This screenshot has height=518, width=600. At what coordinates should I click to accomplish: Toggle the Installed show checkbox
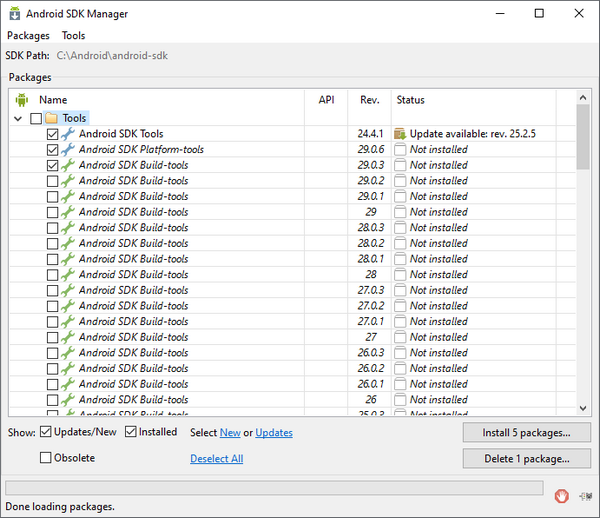[130, 432]
